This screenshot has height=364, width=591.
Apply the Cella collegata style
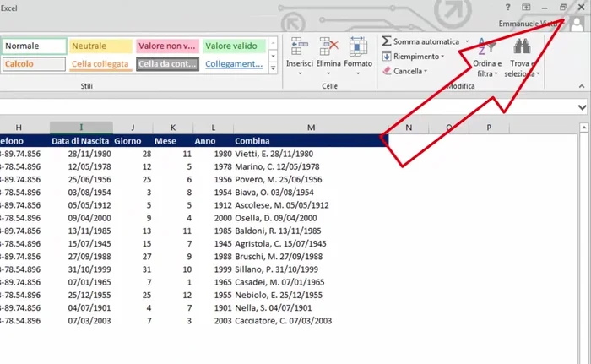coord(100,64)
